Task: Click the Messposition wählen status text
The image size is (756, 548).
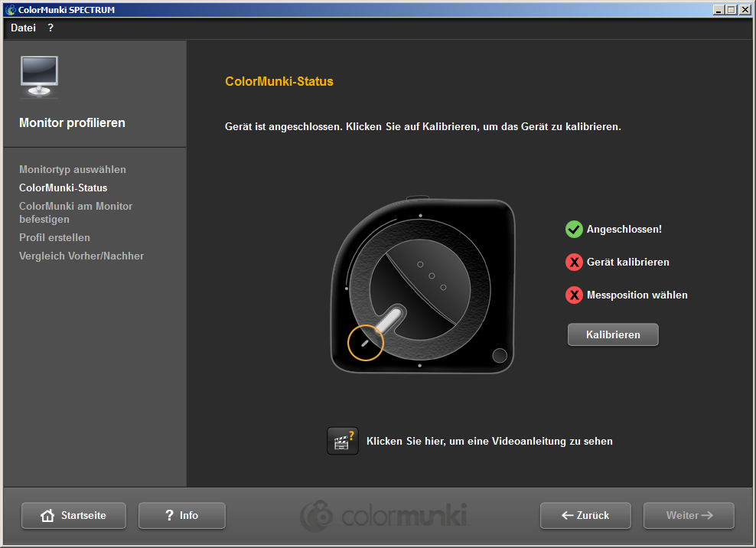Action: pos(637,295)
